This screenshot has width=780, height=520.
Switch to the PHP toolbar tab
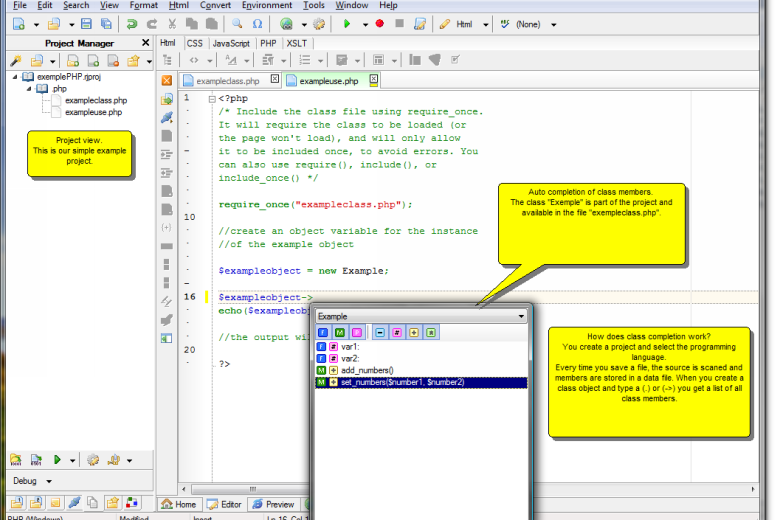coord(268,43)
